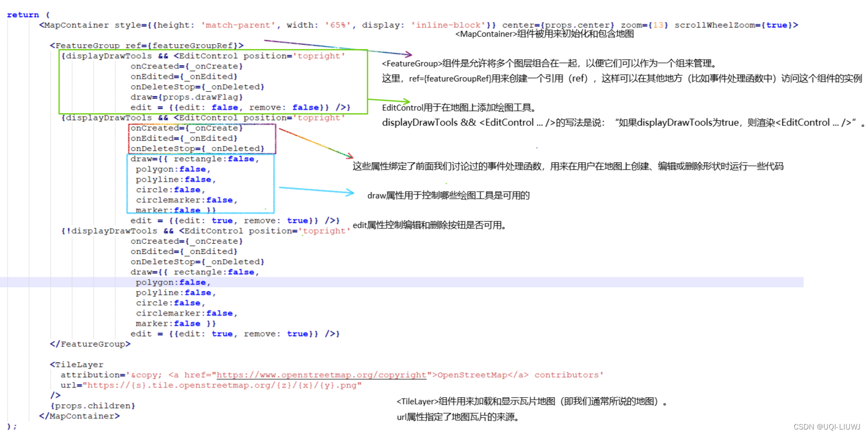Click the 'return (' line at the top
Viewport: 868px width, 436px height.
(28, 15)
